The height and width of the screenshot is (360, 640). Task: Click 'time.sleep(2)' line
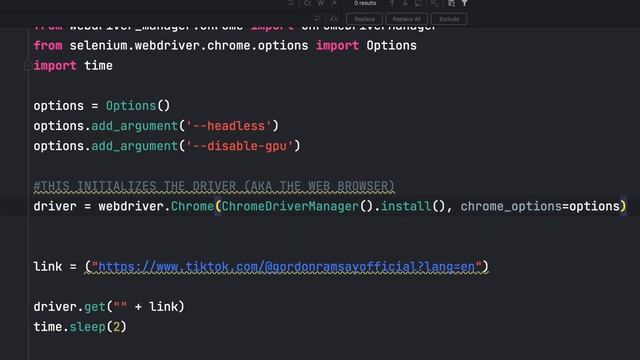(x=80, y=327)
